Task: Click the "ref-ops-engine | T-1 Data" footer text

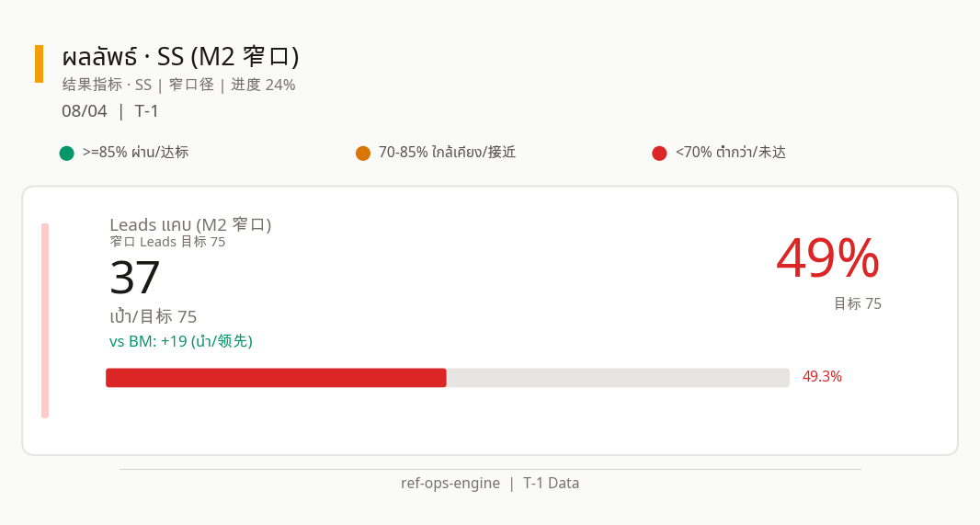Action: [x=490, y=484]
